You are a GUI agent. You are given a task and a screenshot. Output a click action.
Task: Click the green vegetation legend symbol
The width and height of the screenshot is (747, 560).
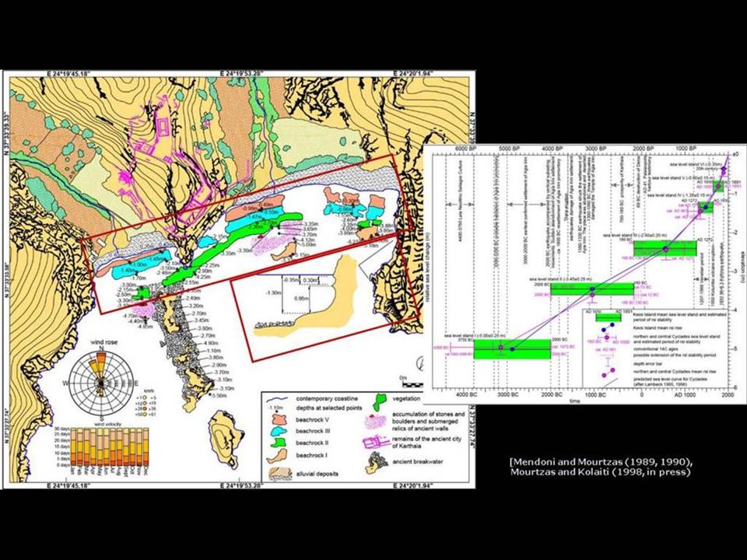pos(381,401)
